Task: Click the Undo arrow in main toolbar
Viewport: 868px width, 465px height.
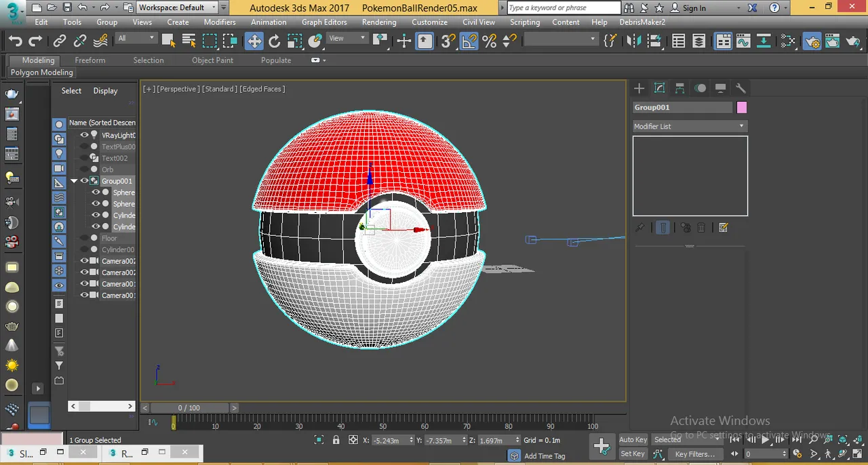Action: (x=15, y=41)
